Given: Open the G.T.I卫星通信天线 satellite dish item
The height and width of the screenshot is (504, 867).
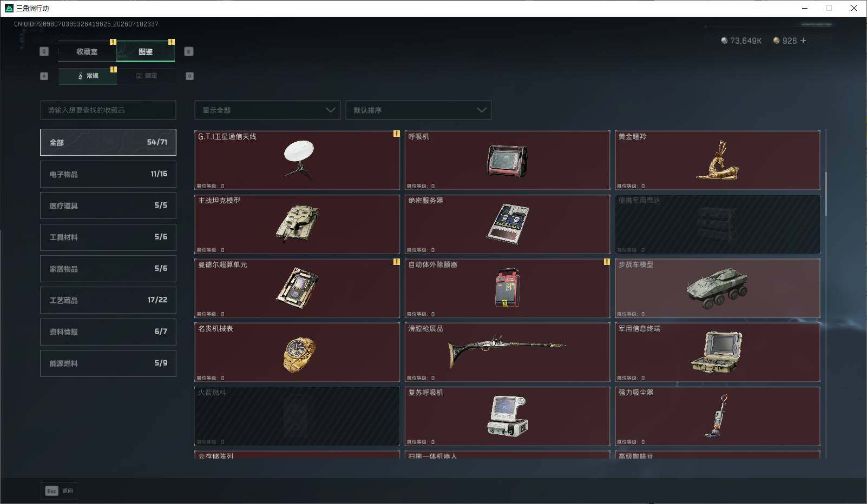Looking at the screenshot, I should 297,160.
